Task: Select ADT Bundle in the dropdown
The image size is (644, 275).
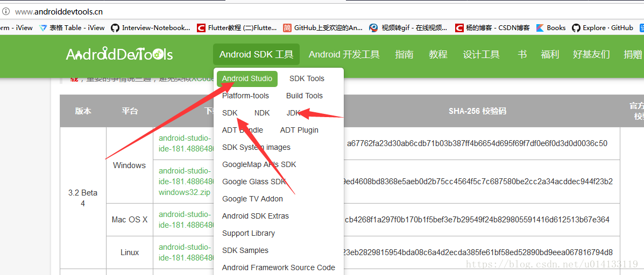Action: point(243,131)
